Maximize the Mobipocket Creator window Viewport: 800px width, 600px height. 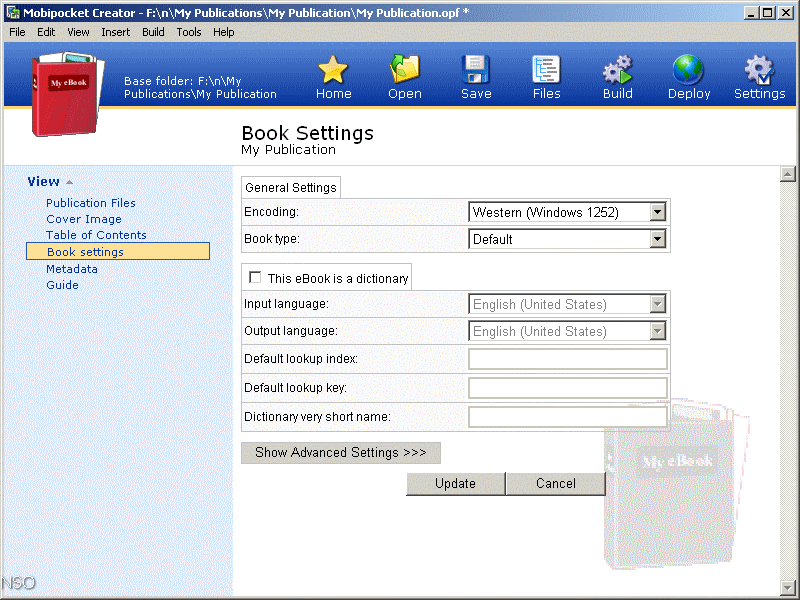767,13
